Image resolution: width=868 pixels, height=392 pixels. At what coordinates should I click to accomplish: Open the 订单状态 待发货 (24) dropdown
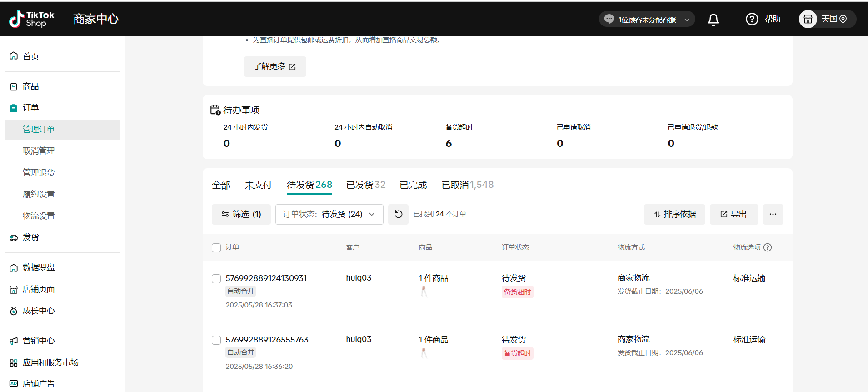pyautogui.click(x=329, y=214)
